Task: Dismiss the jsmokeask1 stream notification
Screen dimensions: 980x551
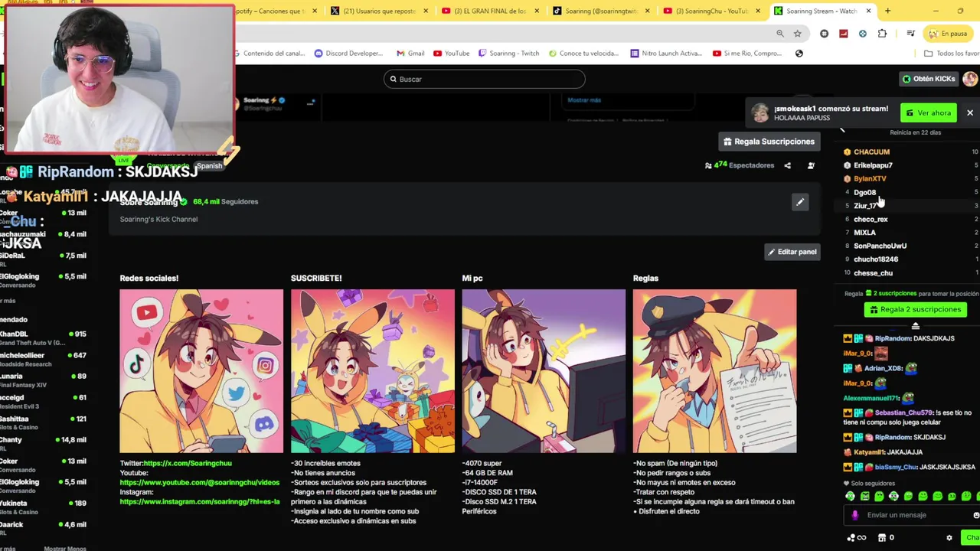Action: [x=969, y=112]
